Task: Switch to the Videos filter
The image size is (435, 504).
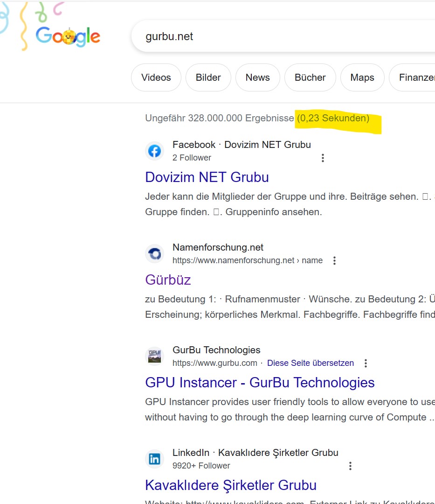Action: [x=156, y=77]
